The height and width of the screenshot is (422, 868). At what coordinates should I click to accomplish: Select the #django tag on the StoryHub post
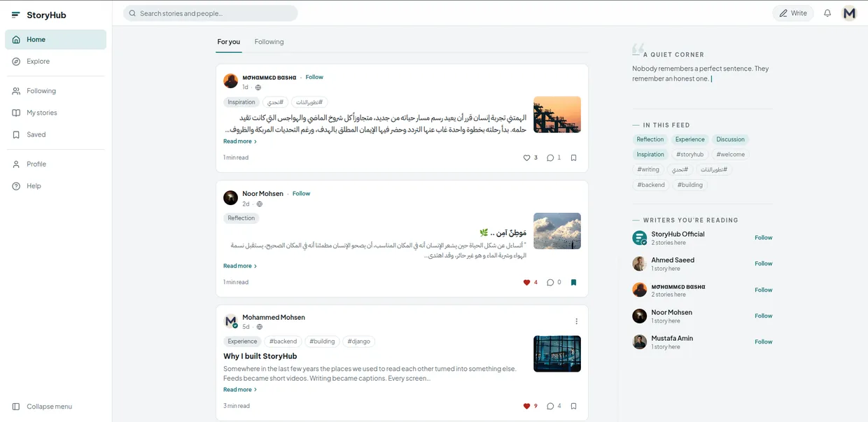click(359, 342)
